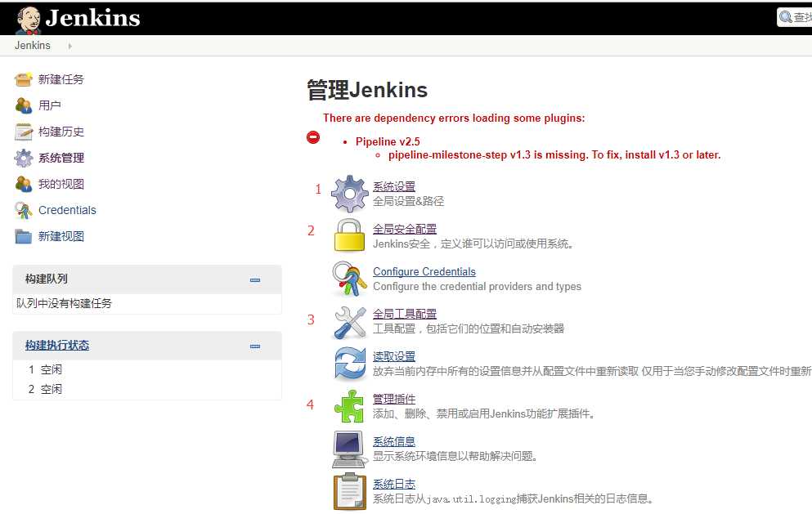
Task: Select executor row '2 空闲'
Action: (x=45, y=389)
